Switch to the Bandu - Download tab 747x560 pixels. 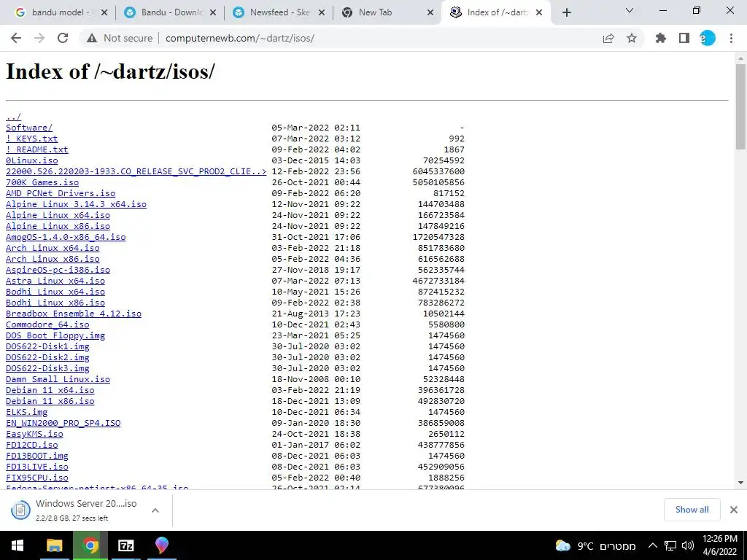pyautogui.click(x=169, y=12)
